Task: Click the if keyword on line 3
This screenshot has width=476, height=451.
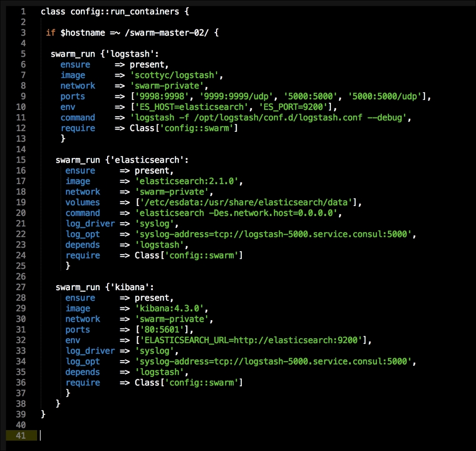Action: (50, 32)
